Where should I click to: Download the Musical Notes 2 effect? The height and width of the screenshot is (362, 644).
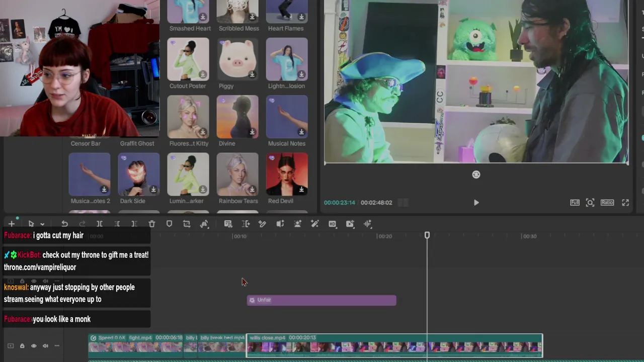(104, 189)
